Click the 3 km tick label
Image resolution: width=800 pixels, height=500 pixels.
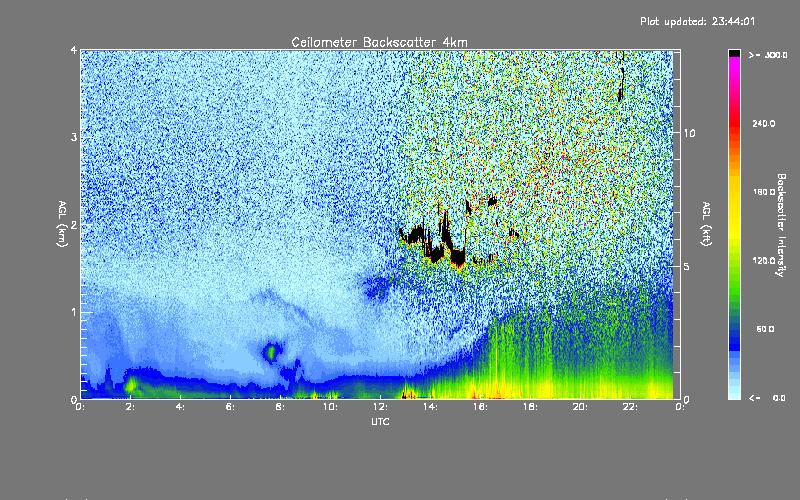click(74, 137)
